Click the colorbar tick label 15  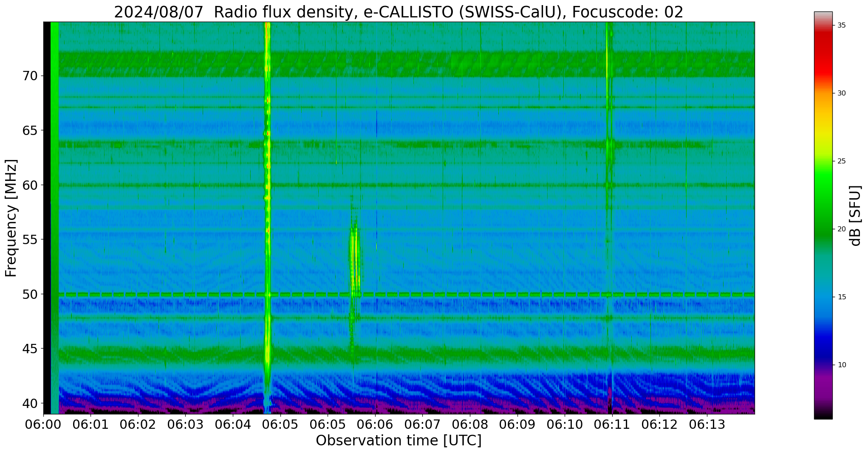(841, 297)
